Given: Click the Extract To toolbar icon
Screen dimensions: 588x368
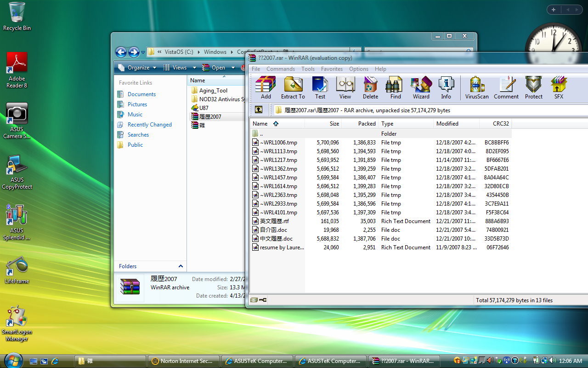Looking at the screenshot, I should point(293,87).
